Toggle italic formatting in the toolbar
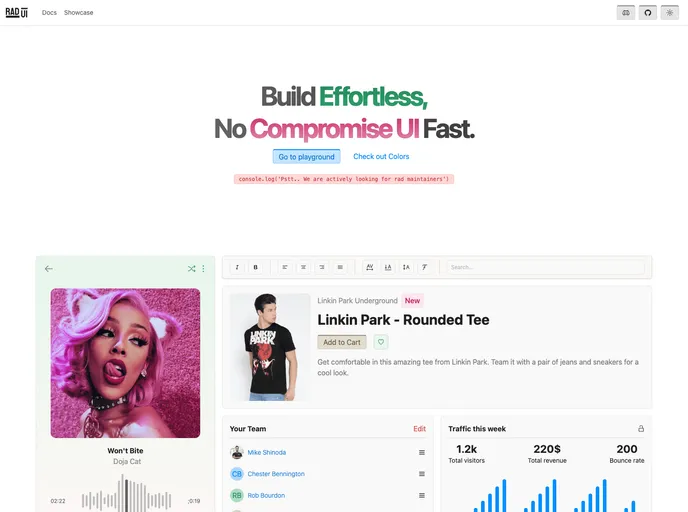Image resolution: width=688 pixels, height=512 pixels. (237, 267)
